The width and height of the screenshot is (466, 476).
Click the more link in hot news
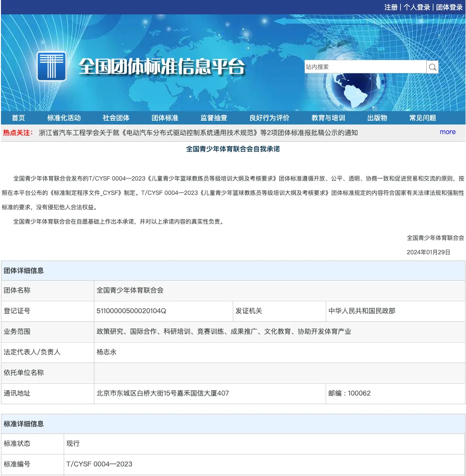(x=447, y=132)
